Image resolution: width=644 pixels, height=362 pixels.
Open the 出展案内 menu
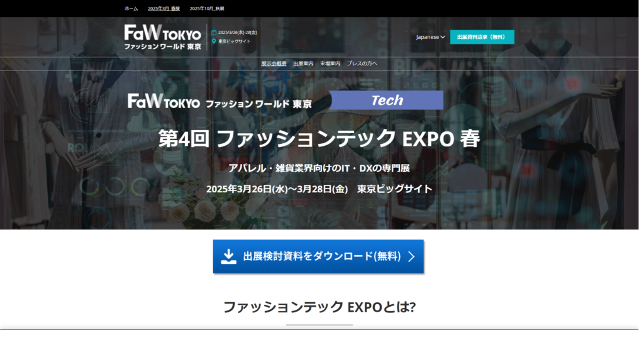[x=303, y=63]
